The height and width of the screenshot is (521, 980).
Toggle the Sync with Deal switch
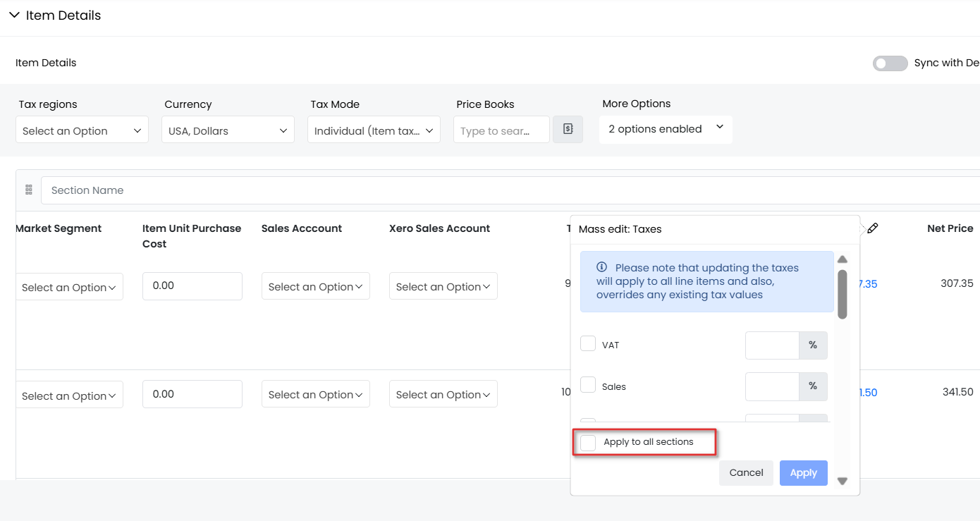click(x=890, y=63)
